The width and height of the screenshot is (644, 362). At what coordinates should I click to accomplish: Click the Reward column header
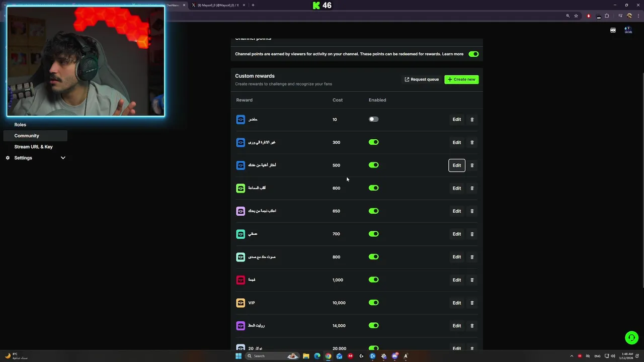point(245,100)
